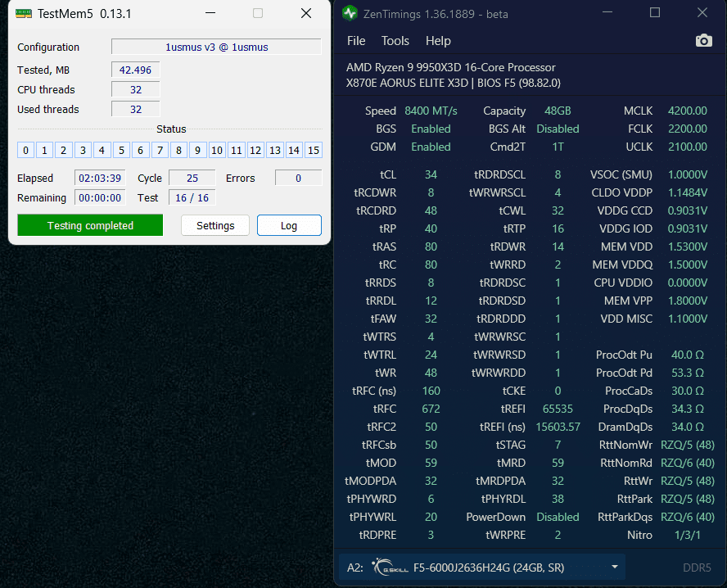Open the TestMem5 Log button
Image resolution: width=727 pixels, height=588 pixels.
coord(289,225)
